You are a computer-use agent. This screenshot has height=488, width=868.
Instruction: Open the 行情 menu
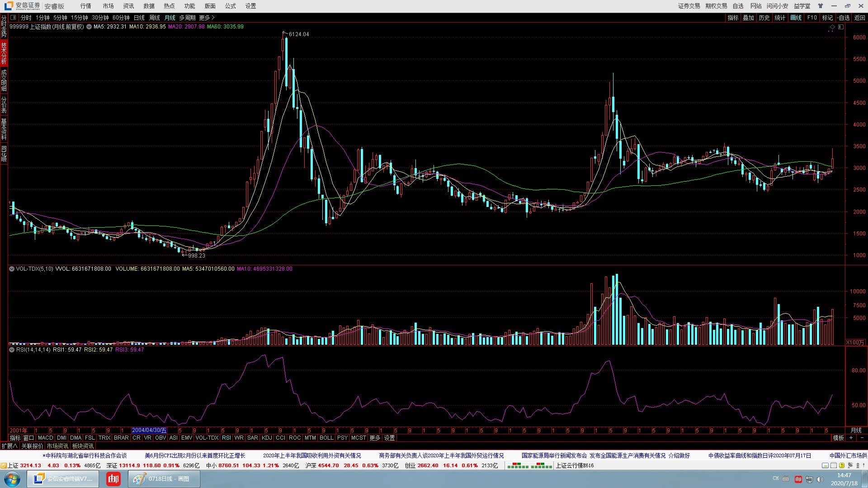[85, 6]
